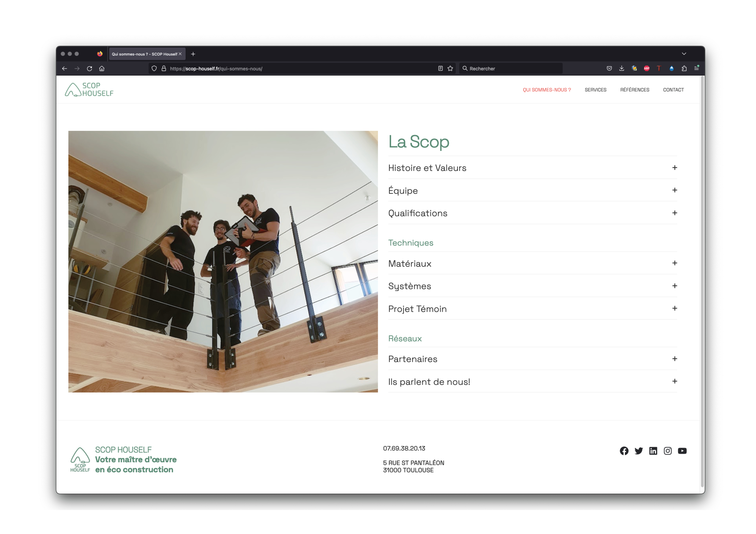Go to the Références menu item
This screenshot has height=534, width=756.
634,90
